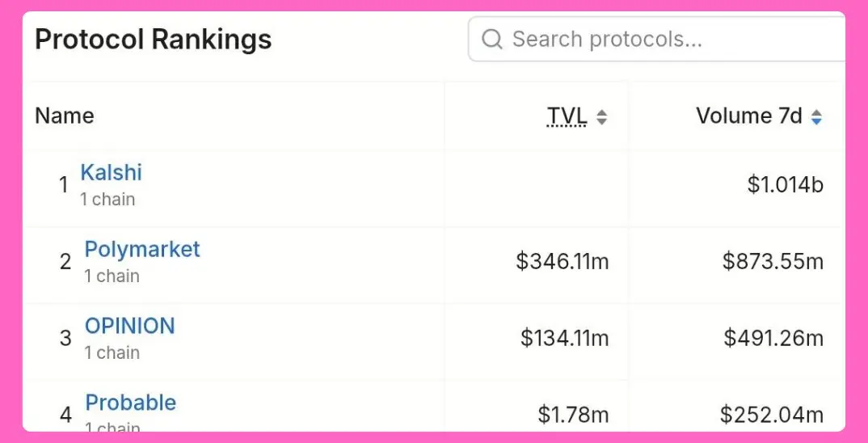Click the Volume 7d sort arrows icon
The image size is (868, 443).
point(816,117)
